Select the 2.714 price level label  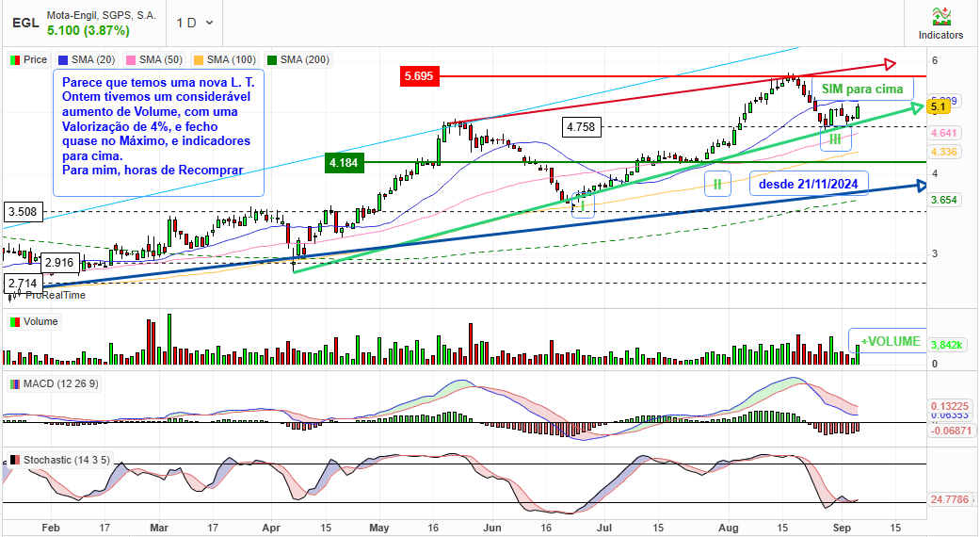(23, 284)
